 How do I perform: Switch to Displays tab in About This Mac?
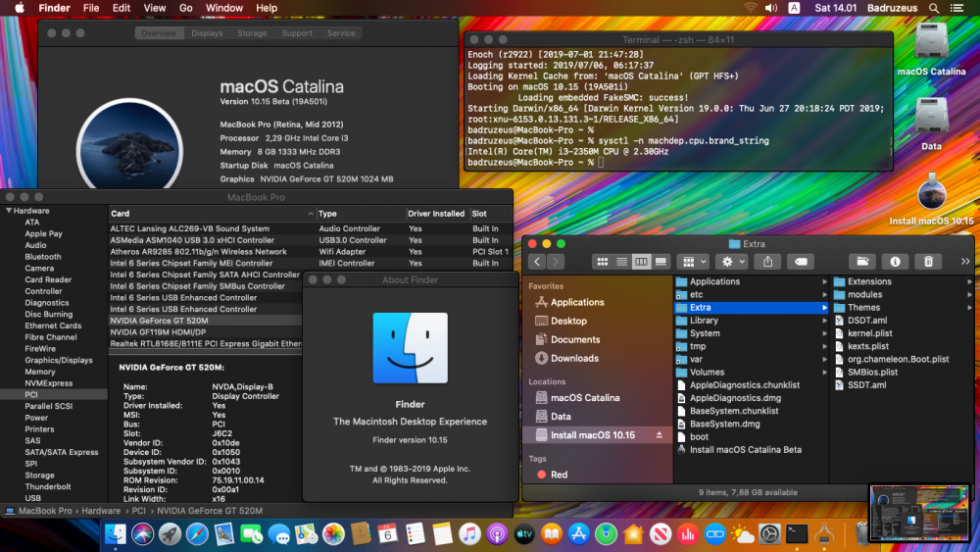207,33
